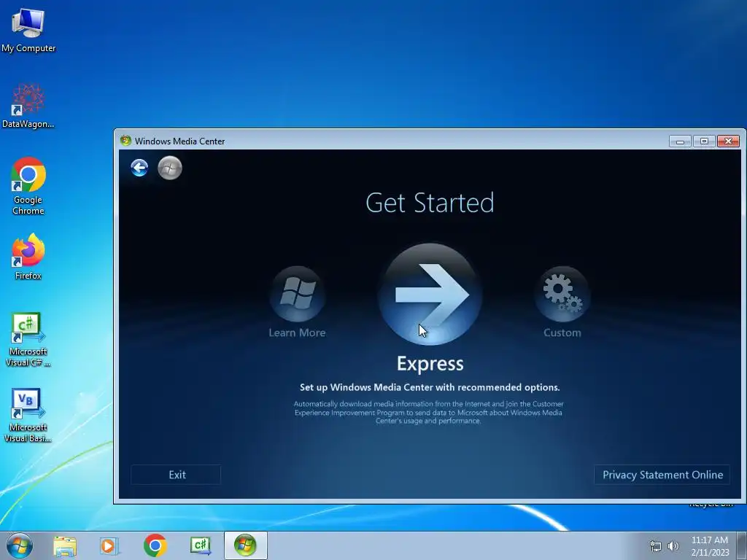Open the Windows Start menu orb
The height and width of the screenshot is (560, 747).
(20, 545)
